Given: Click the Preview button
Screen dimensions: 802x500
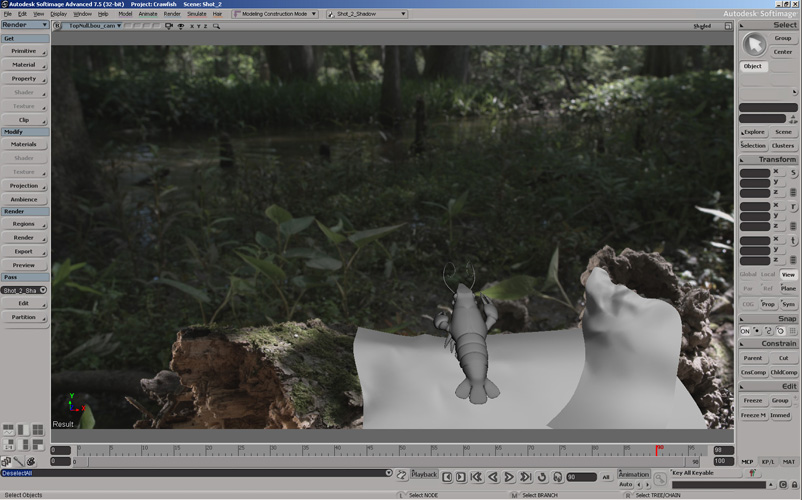Looking at the screenshot, I should 24,265.
